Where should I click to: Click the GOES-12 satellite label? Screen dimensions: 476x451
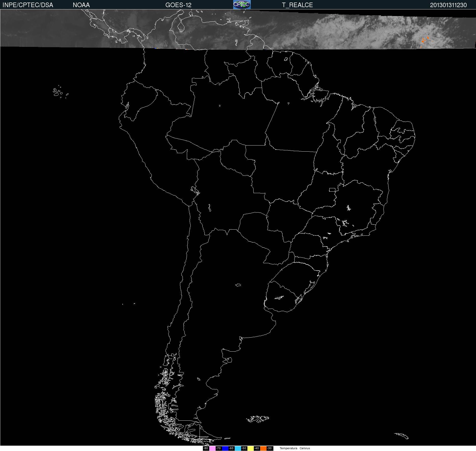point(178,5)
